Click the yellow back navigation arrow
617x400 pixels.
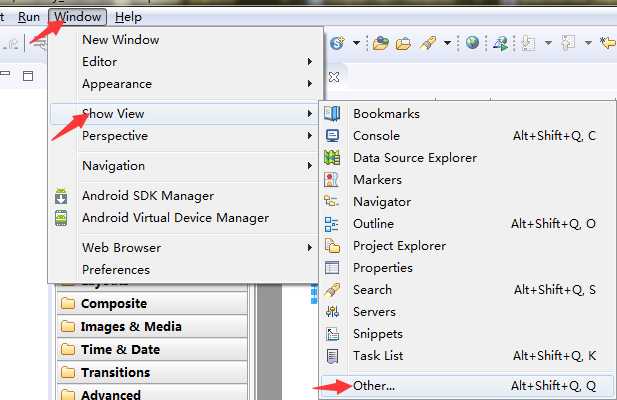(x=608, y=42)
